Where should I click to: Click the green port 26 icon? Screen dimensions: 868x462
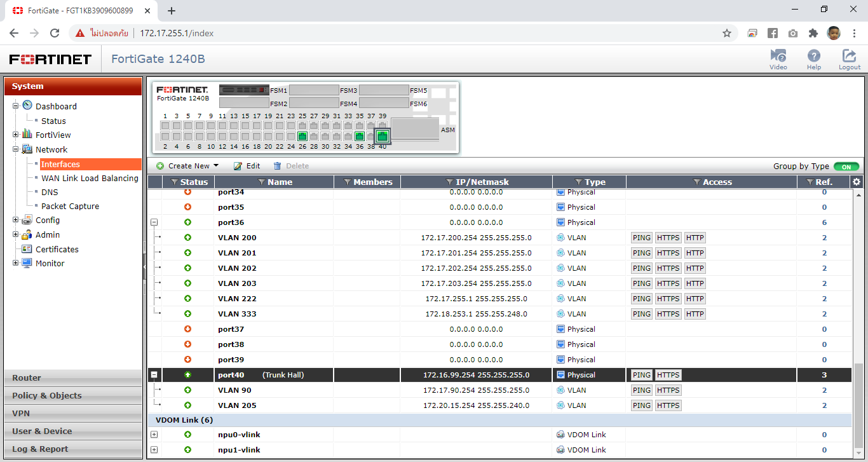pos(302,136)
